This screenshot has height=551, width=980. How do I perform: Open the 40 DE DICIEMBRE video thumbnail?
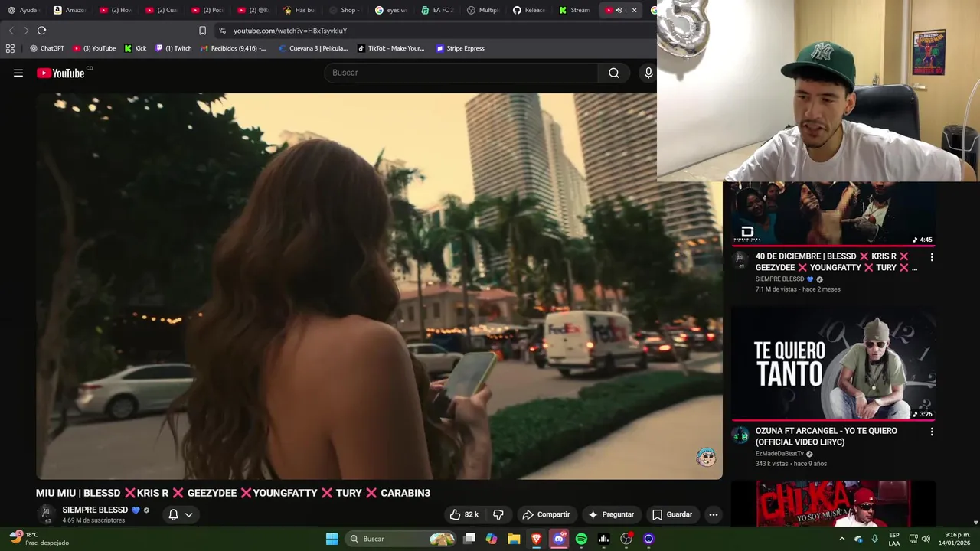pyautogui.click(x=833, y=214)
